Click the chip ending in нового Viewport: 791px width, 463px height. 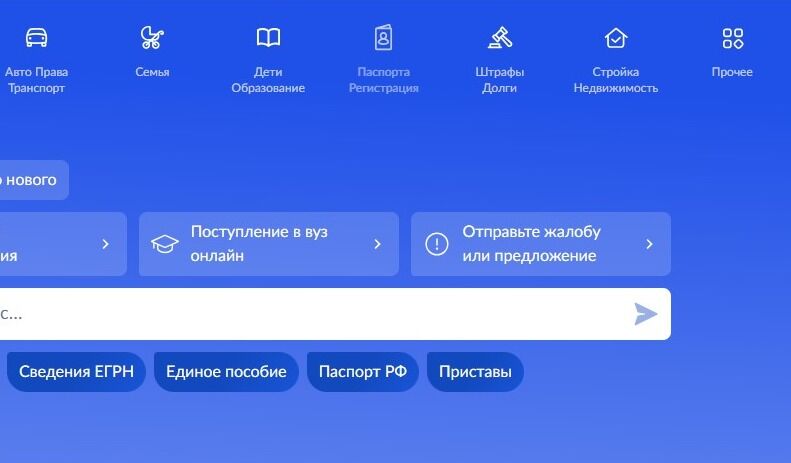tap(33, 180)
